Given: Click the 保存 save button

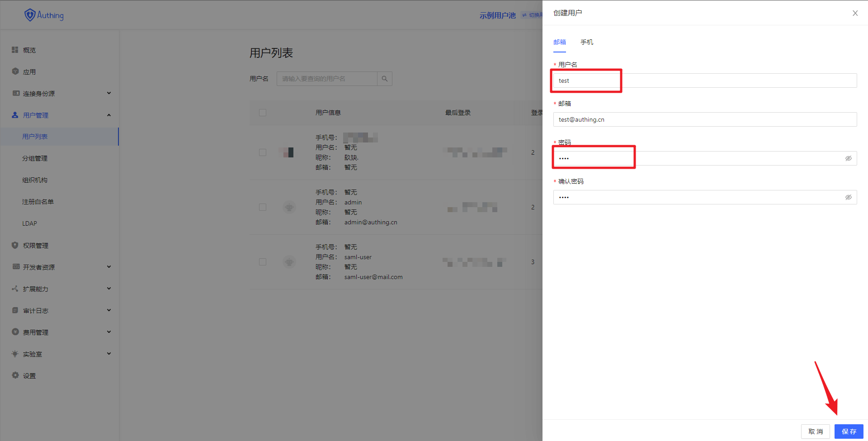Looking at the screenshot, I should click(x=849, y=431).
